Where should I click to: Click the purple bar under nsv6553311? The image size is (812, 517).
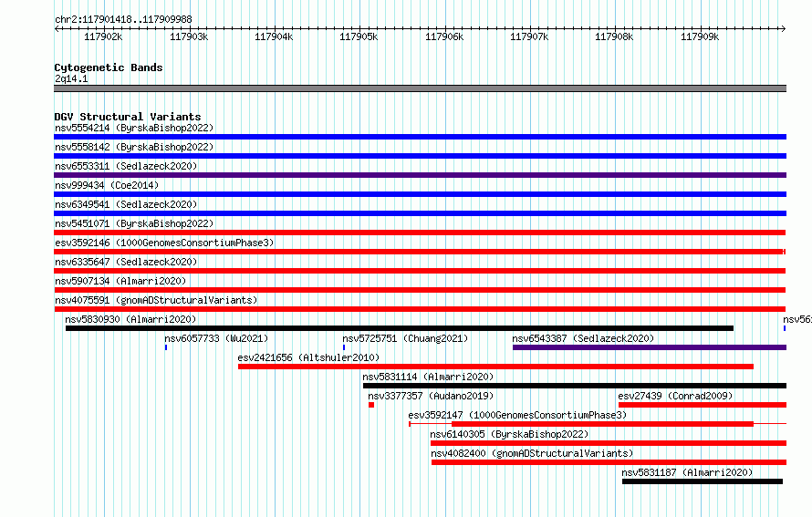pyautogui.click(x=420, y=175)
